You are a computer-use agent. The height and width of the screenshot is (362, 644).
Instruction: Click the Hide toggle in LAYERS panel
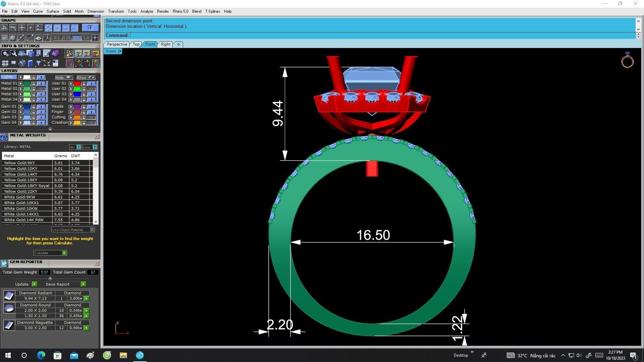coord(64,77)
